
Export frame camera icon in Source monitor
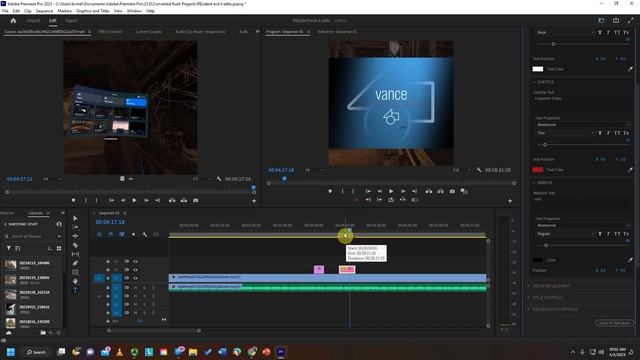coord(196,200)
